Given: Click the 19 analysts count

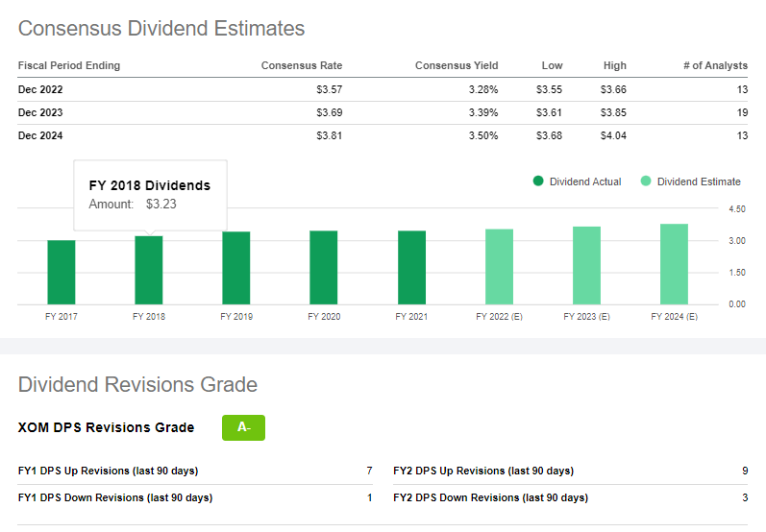Looking at the screenshot, I should 742,112.
